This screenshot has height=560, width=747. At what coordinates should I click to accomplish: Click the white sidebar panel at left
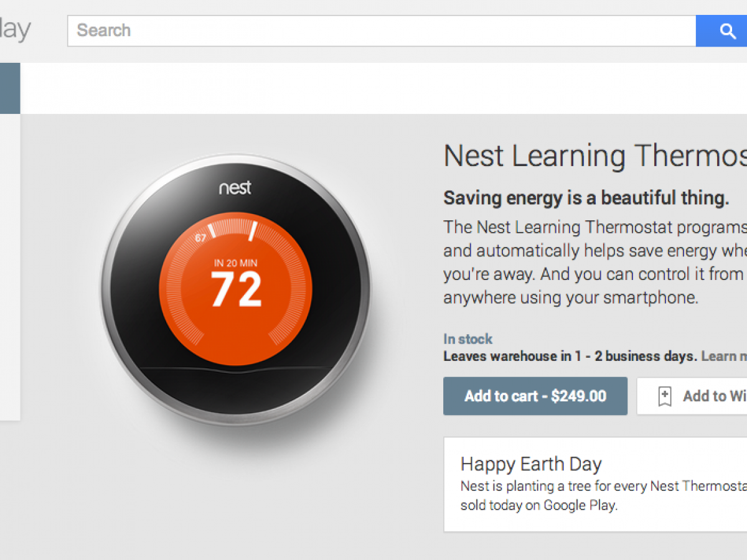[10, 266]
